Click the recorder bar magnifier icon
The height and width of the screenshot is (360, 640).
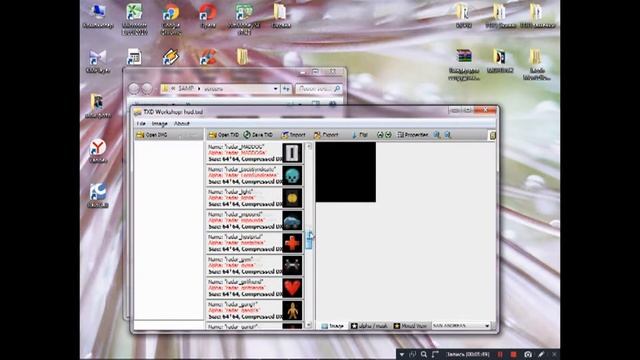(424, 354)
